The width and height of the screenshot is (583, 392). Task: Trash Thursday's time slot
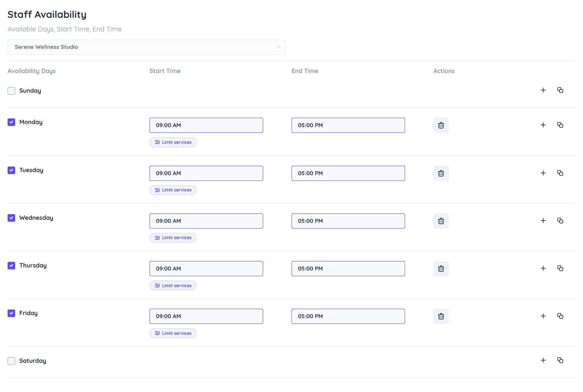[x=441, y=269]
